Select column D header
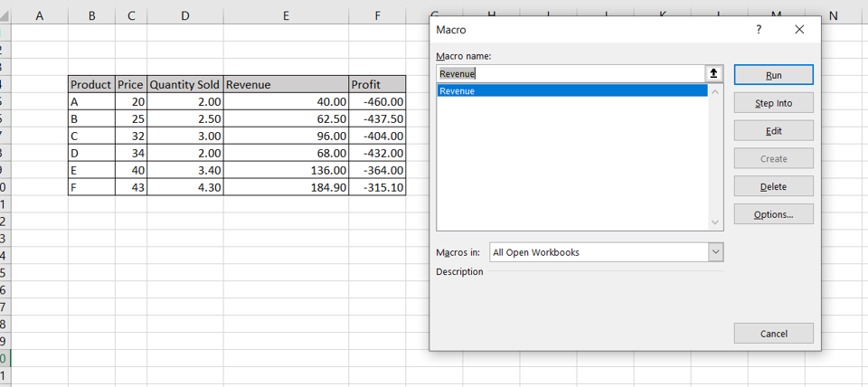 (184, 16)
